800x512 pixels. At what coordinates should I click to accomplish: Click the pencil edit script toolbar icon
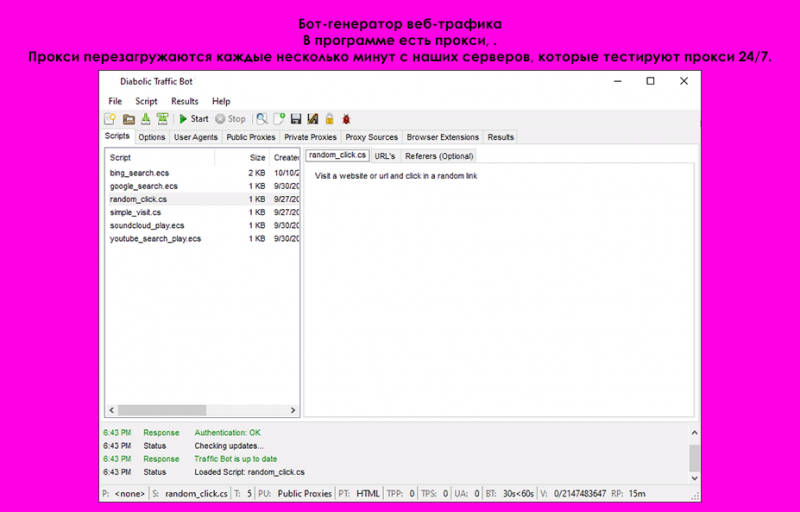313,119
